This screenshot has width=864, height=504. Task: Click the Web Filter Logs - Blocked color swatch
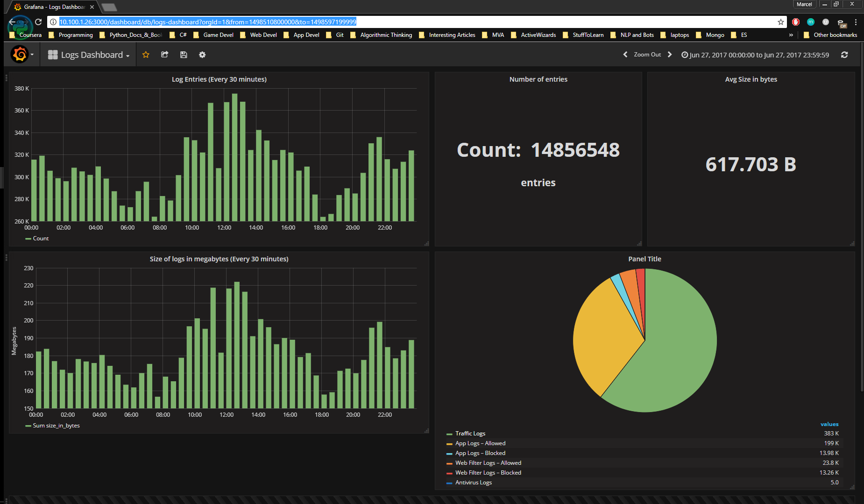pos(449,473)
